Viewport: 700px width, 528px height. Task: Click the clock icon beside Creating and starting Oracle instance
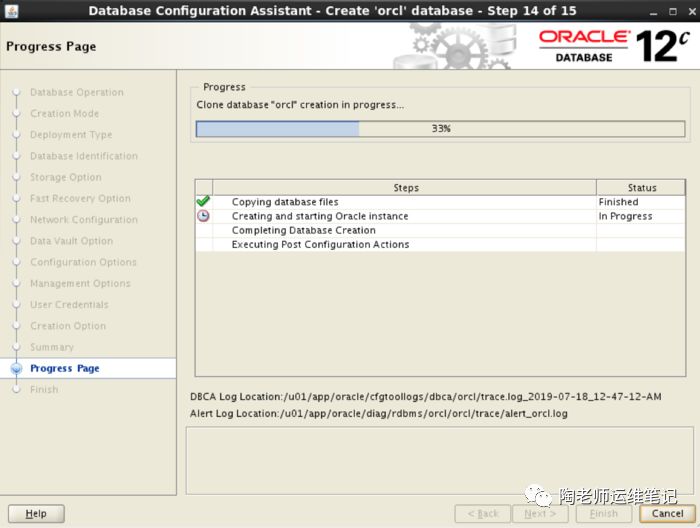point(203,216)
